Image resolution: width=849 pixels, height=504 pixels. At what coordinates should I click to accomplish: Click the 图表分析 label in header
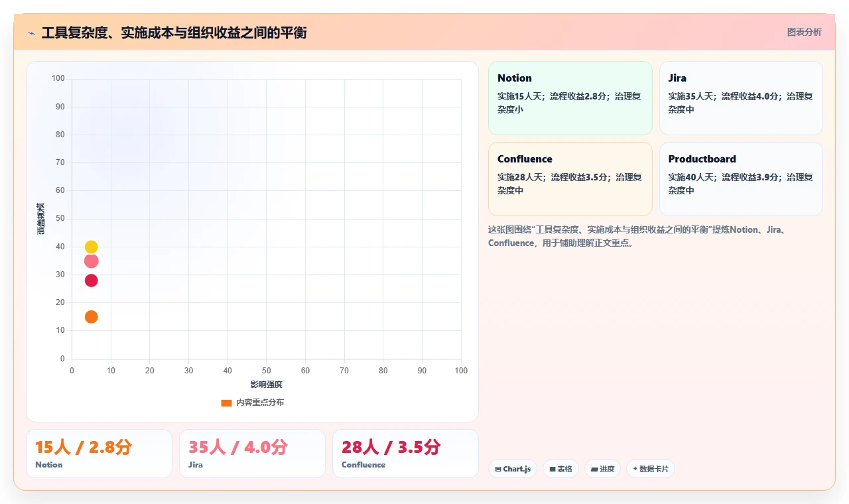tap(804, 32)
